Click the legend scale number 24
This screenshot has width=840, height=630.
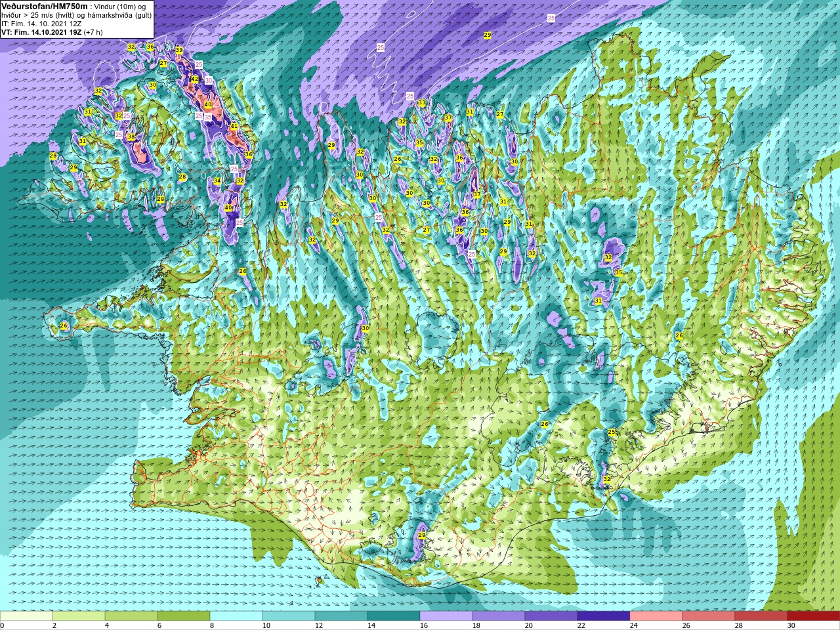pyautogui.click(x=633, y=625)
